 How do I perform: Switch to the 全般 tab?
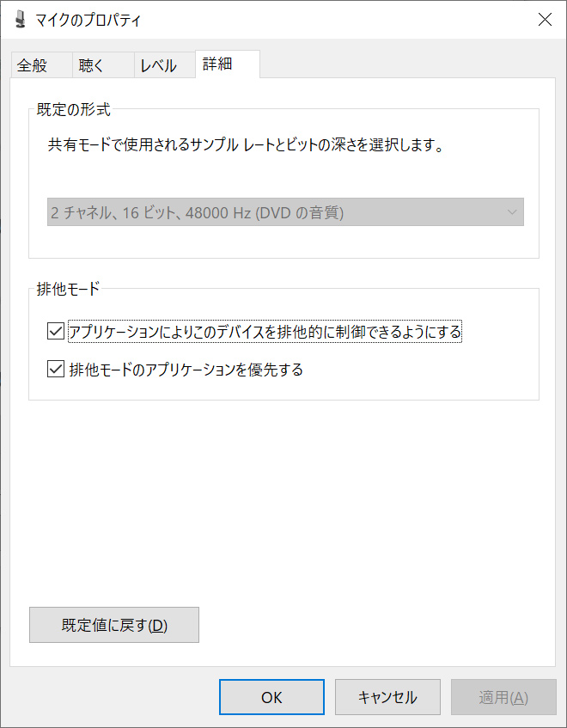point(32,65)
